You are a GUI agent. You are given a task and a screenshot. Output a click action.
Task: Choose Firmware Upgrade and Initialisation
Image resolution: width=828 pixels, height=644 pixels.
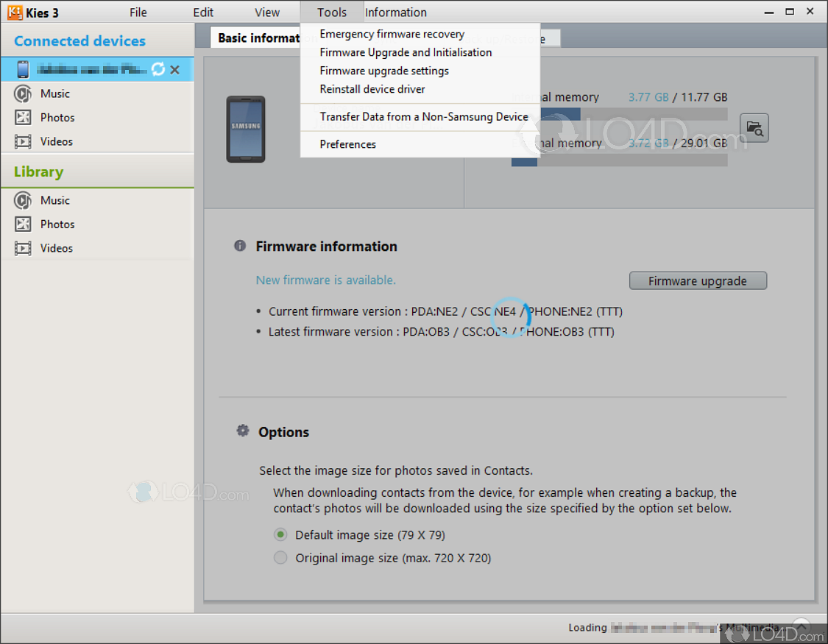(420, 52)
